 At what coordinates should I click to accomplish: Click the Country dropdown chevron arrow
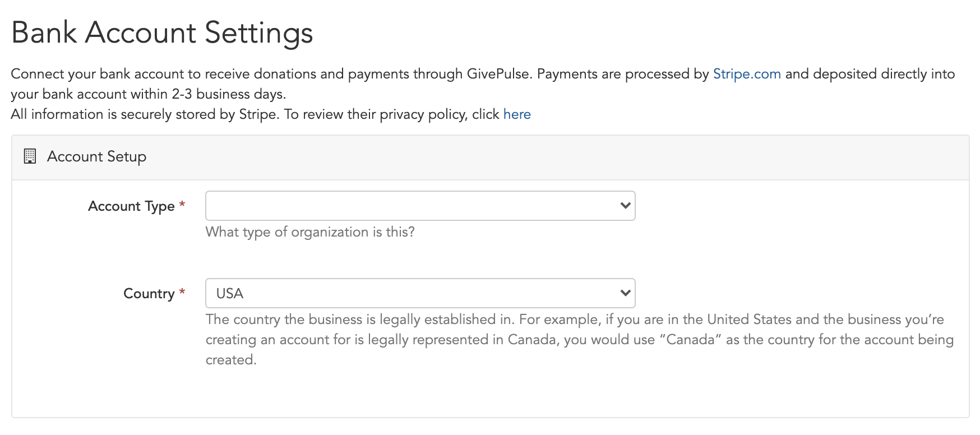626,293
